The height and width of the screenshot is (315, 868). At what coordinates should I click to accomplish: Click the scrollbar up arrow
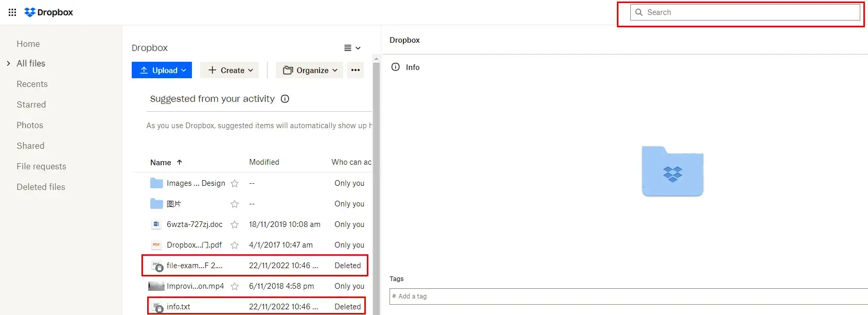[376, 59]
